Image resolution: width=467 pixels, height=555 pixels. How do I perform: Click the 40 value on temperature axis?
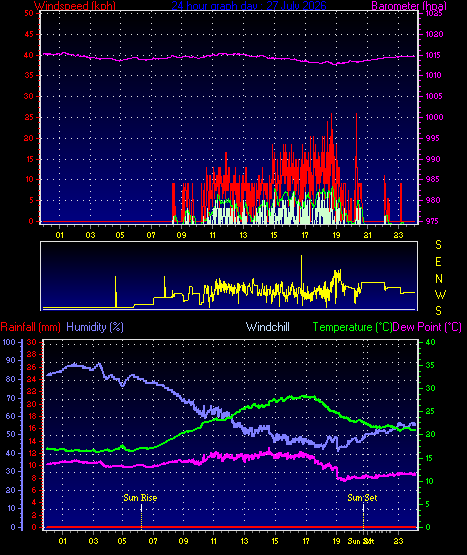pos(430,342)
